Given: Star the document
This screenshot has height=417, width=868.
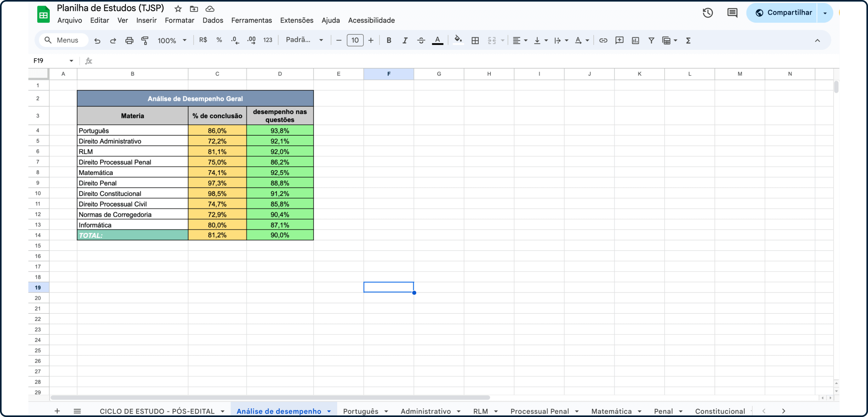Looking at the screenshot, I should pyautogui.click(x=178, y=9).
